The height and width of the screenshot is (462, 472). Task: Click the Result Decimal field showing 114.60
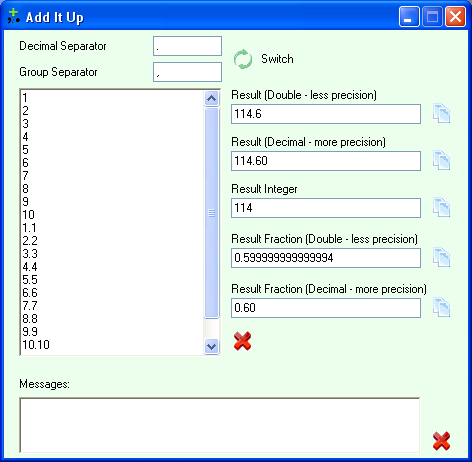click(326, 161)
